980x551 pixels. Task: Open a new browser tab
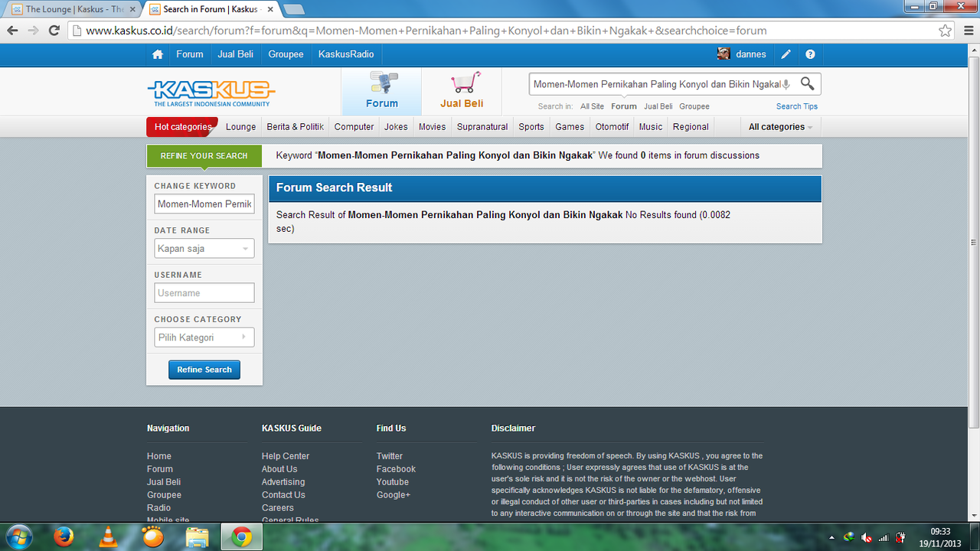tap(294, 9)
